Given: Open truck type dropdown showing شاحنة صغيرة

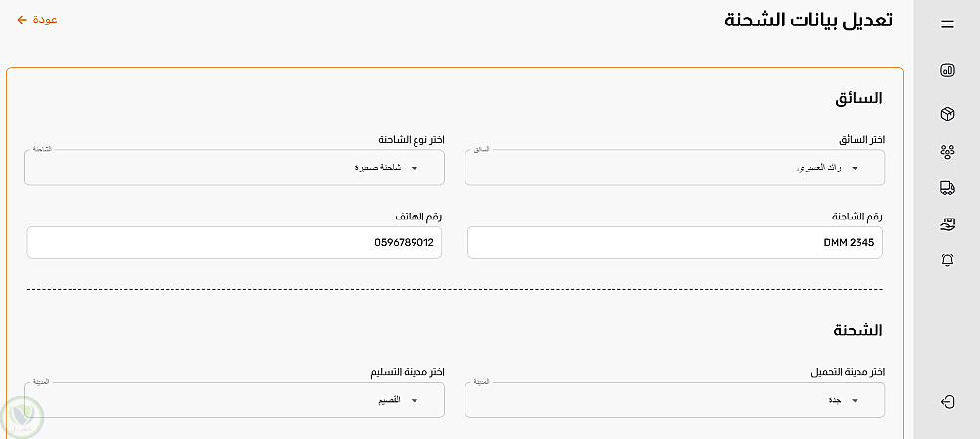Looking at the screenshot, I should pyautogui.click(x=234, y=168).
